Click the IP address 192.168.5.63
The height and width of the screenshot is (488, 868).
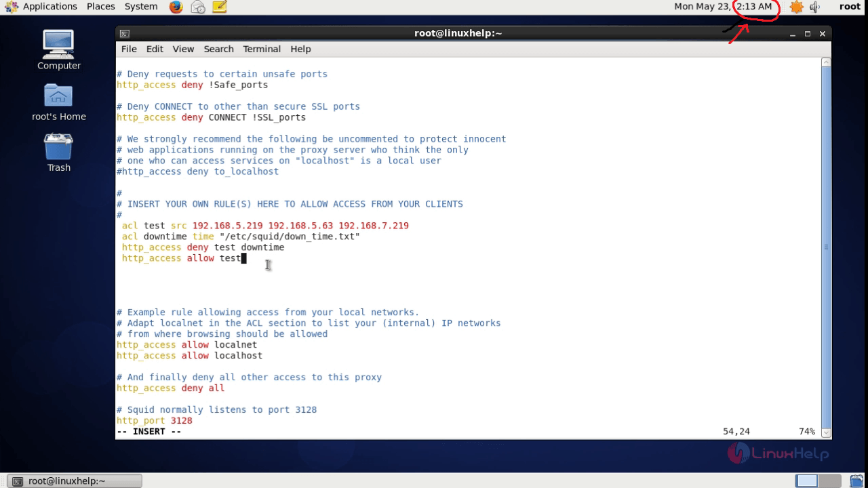click(x=300, y=226)
